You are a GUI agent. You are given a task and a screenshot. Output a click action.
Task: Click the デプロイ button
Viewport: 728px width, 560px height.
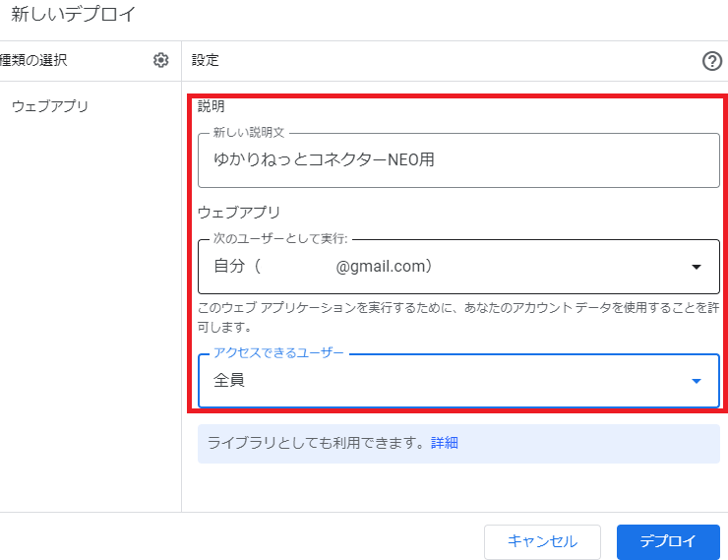coord(668,541)
